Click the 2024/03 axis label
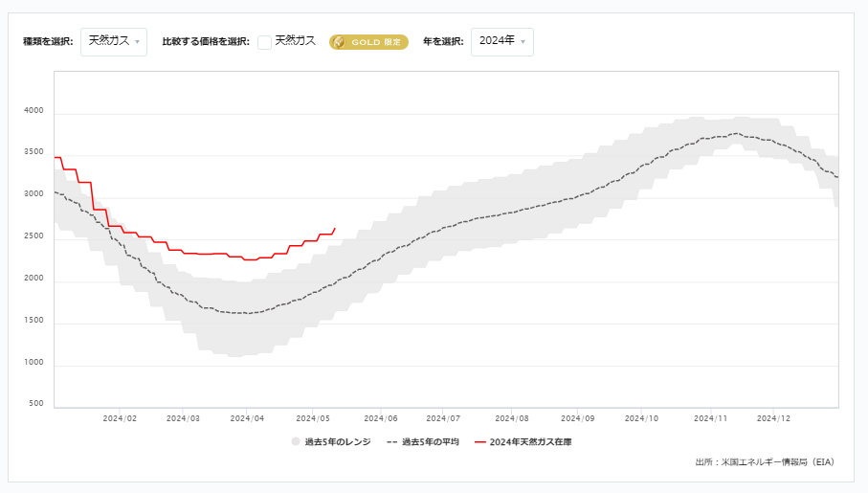Image resolution: width=868 pixels, height=493 pixels. 183,418
